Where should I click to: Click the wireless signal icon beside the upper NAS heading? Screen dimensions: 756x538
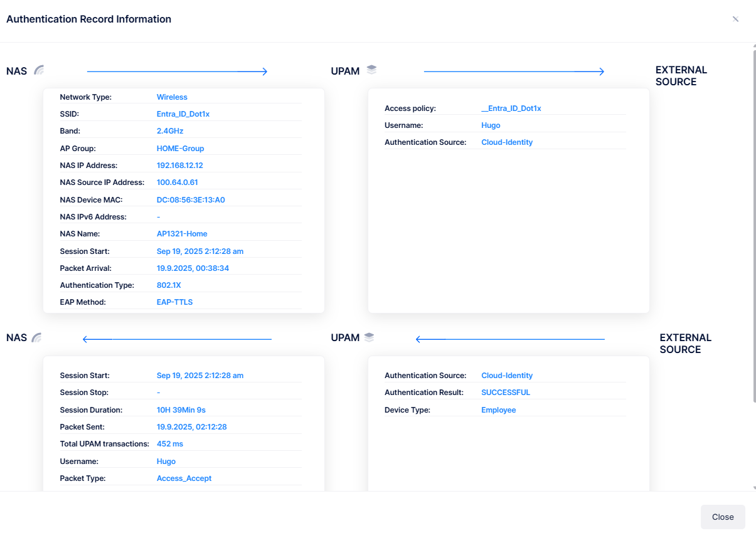[40, 70]
